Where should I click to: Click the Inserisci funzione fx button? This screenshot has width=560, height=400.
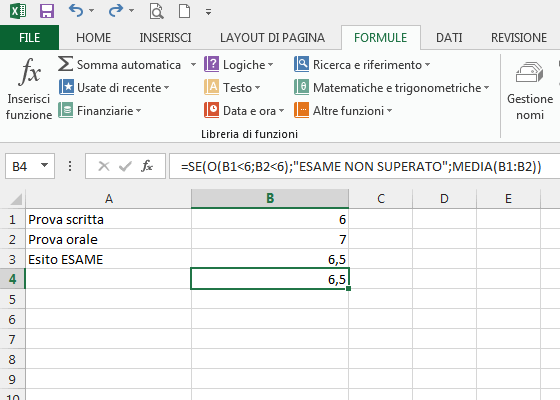29,89
